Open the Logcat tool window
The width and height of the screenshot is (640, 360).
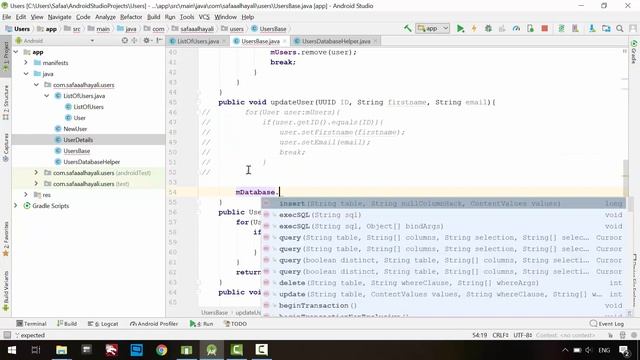pos(103,324)
